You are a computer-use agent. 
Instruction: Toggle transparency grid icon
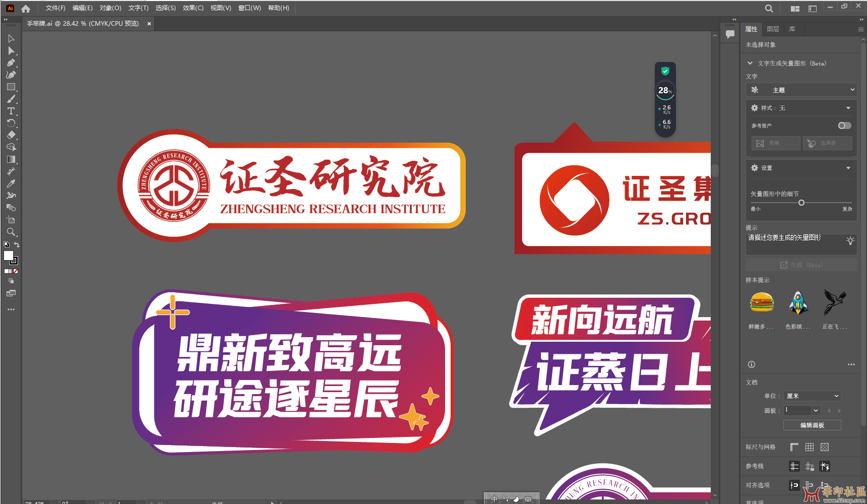(825, 447)
